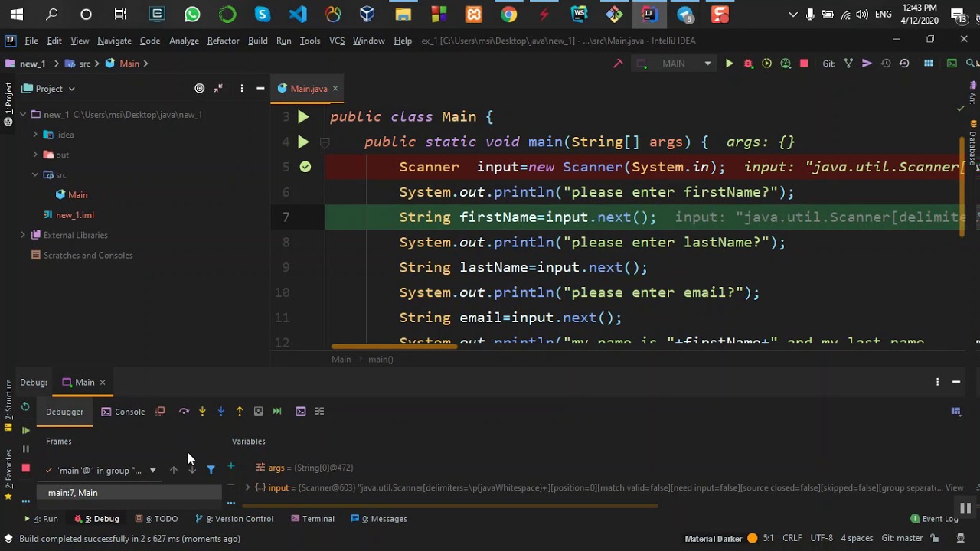Viewport: 980px width, 551px height.
Task: Expand the input variable in Variables
Action: [247, 487]
